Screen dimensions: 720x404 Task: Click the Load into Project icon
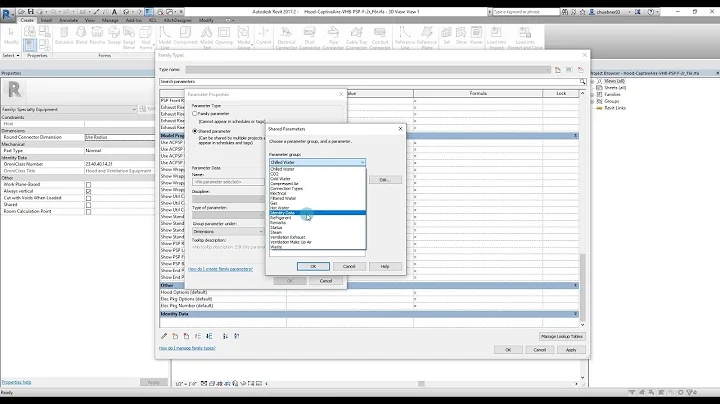pyautogui.click(x=496, y=38)
